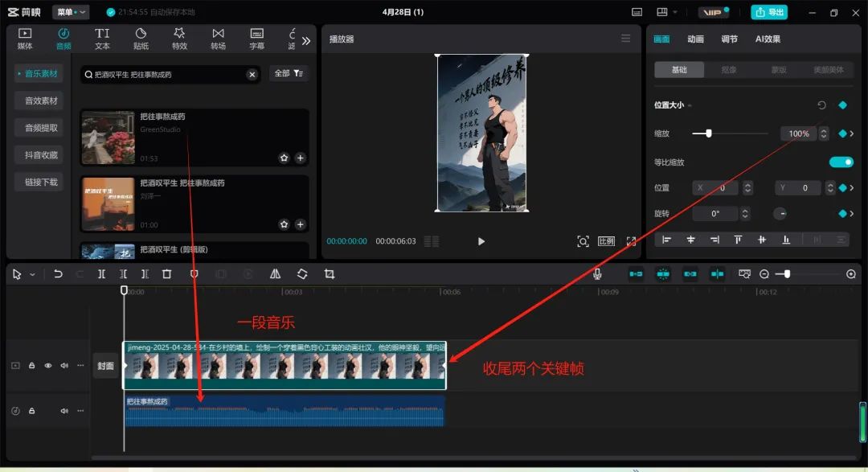Image resolution: width=868 pixels, height=472 pixels.
Task: Toggle preview axis in timeline toolbar
Action: pos(717,273)
